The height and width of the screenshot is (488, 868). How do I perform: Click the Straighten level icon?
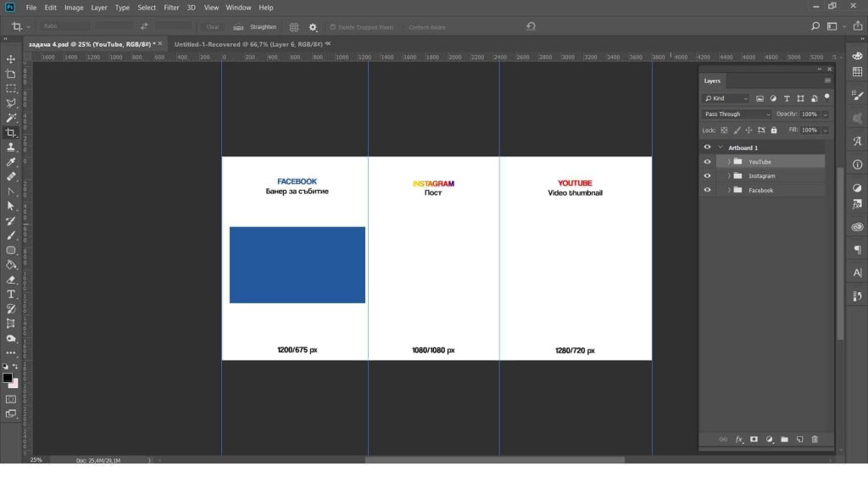238,27
